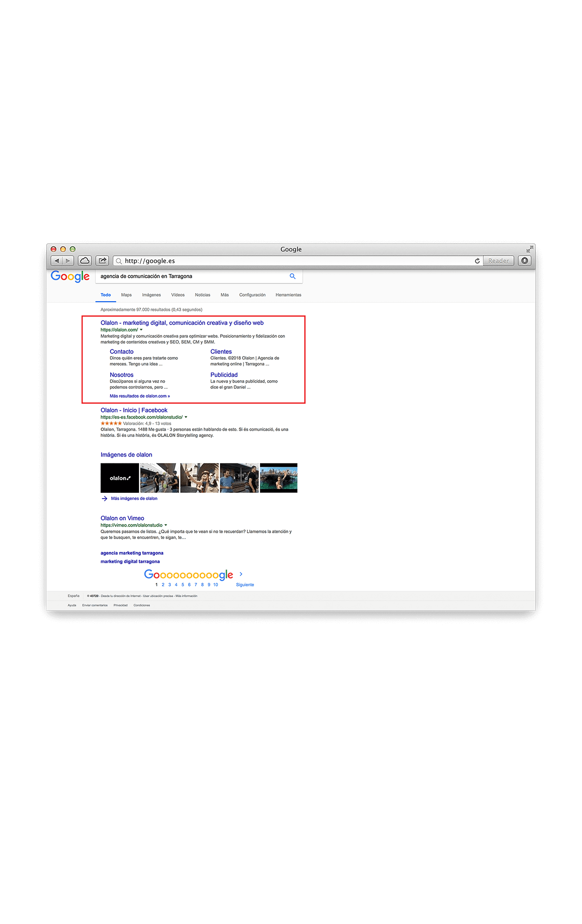The width and height of the screenshot is (582, 924).
Task: Click Más resultados de olalon.com
Action: point(140,396)
